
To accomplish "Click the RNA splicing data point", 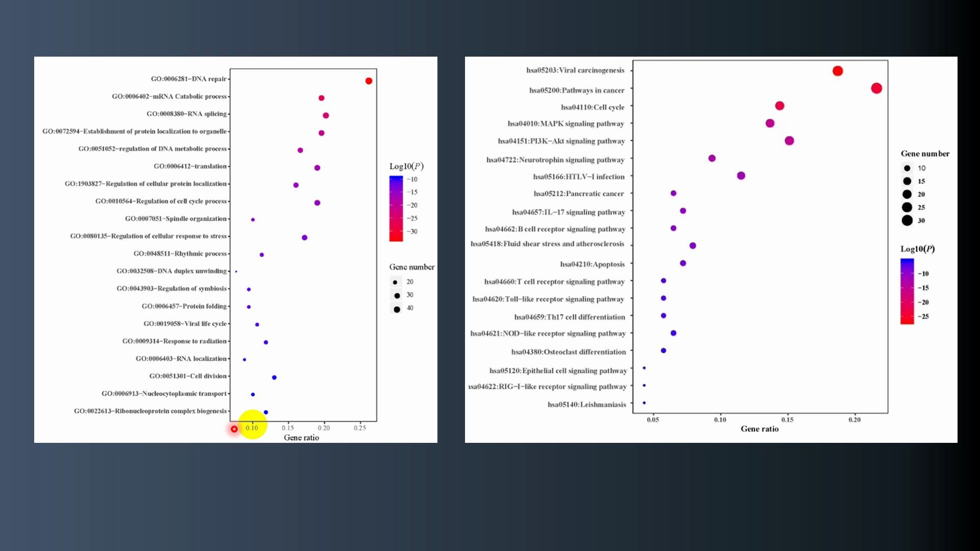I will (x=326, y=116).
